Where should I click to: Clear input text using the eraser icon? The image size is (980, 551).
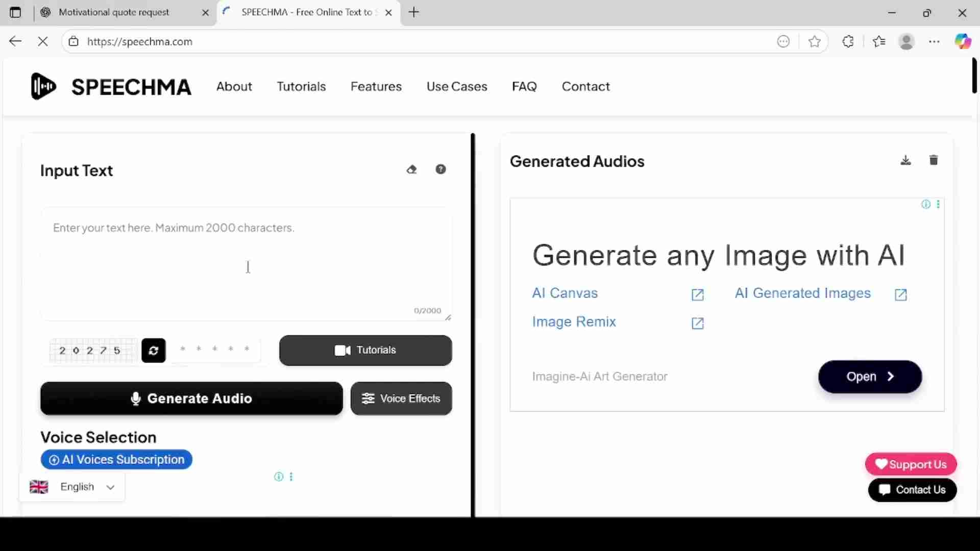point(412,169)
